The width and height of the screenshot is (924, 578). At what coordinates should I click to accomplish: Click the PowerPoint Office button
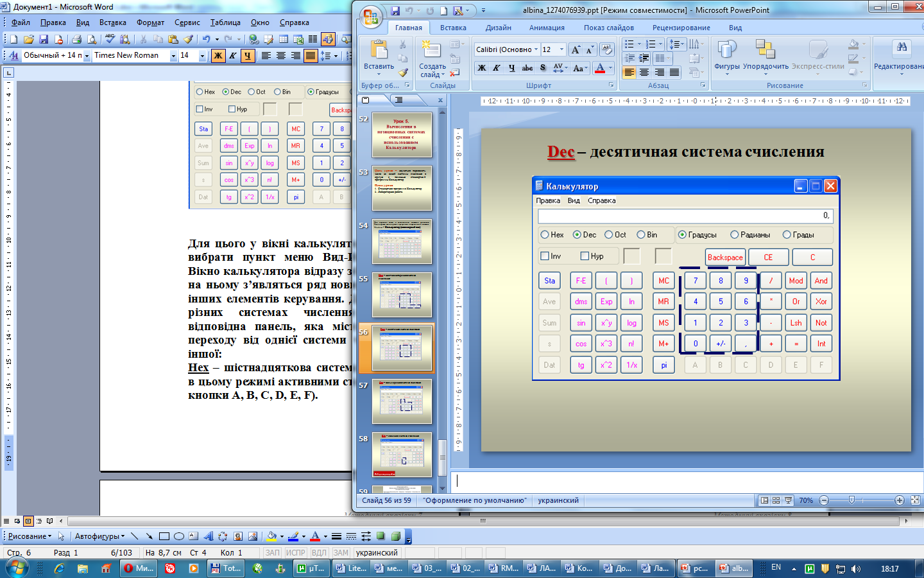point(370,17)
